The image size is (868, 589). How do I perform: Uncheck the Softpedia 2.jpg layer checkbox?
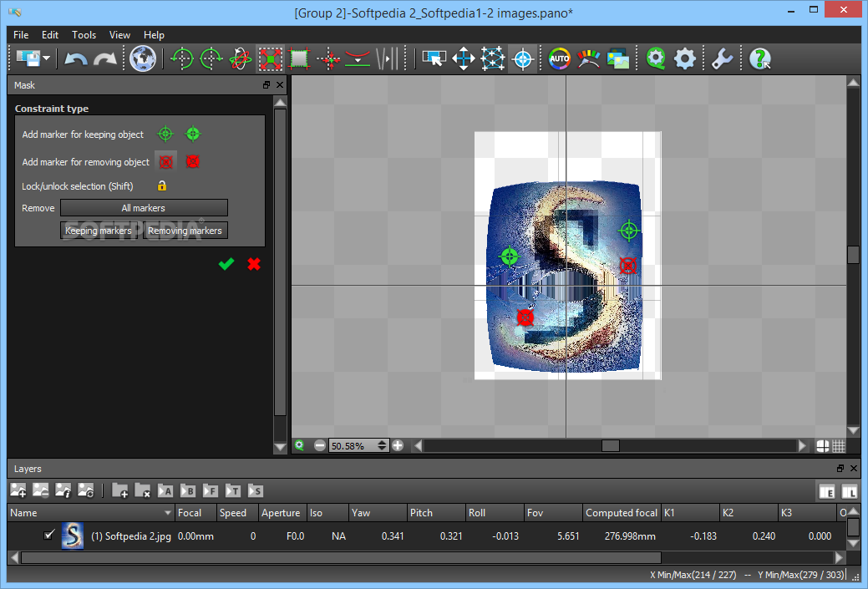(x=49, y=535)
